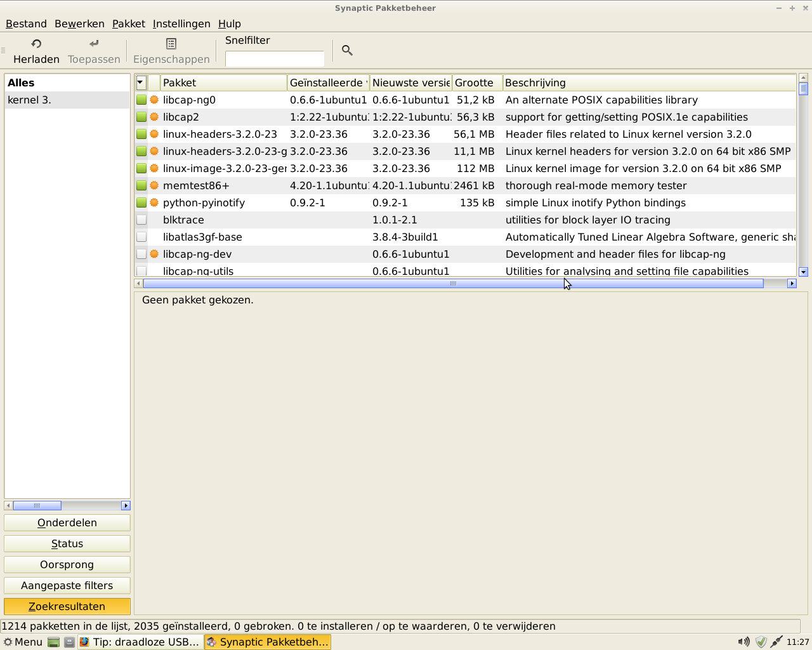Click the sidebar horizontal scrollbar thumb
This screenshot has width=812, height=650.
pyautogui.click(x=37, y=505)
